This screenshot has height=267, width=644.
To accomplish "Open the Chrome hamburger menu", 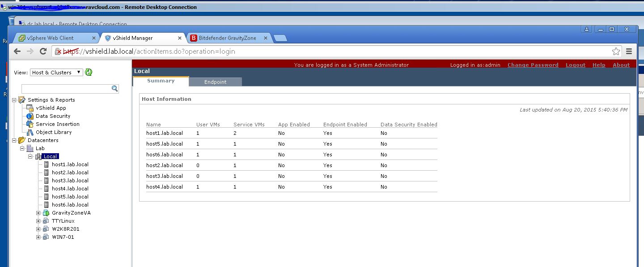I will [x=629, y=52].
